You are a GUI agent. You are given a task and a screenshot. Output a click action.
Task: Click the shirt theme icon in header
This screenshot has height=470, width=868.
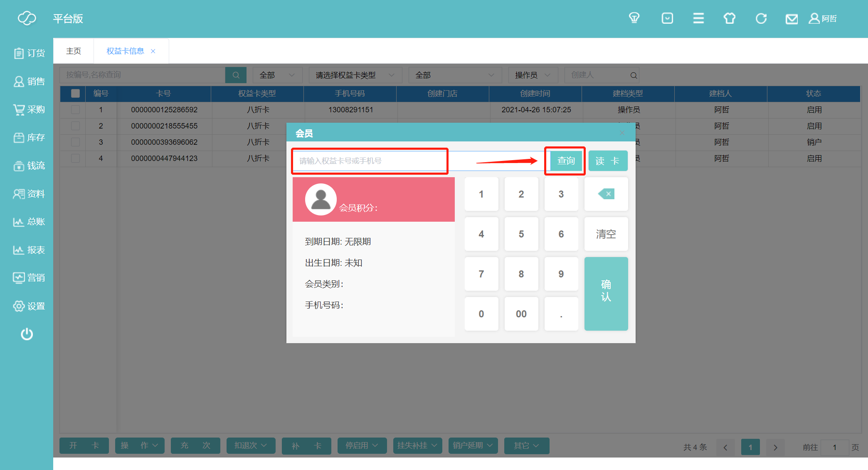[x=729, y=18]
